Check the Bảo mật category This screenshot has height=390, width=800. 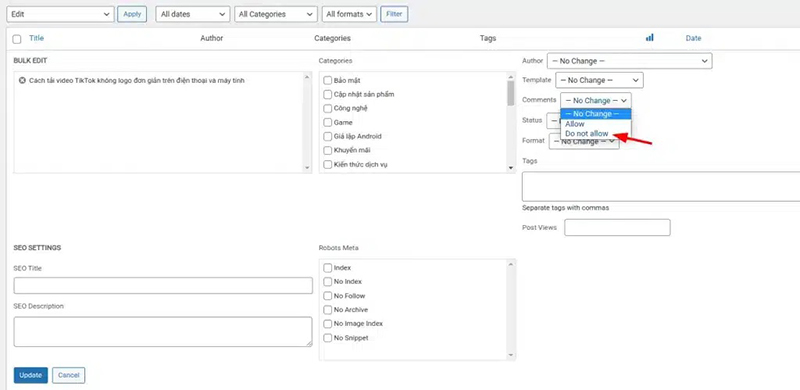click(x=328, y=81)
